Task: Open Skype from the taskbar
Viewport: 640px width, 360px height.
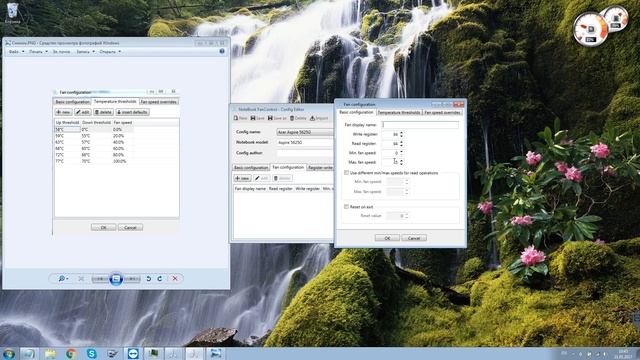Action: tap(91, 353)
